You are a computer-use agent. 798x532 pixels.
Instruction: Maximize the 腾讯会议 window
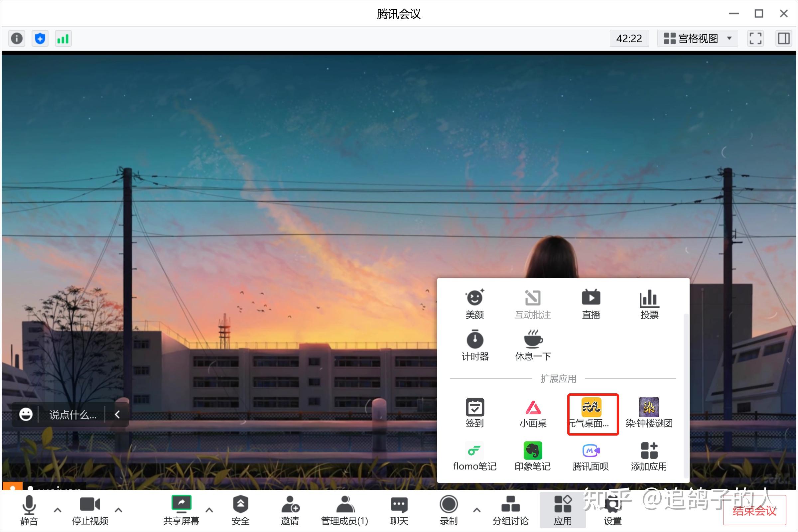click(x=759, y=14)
